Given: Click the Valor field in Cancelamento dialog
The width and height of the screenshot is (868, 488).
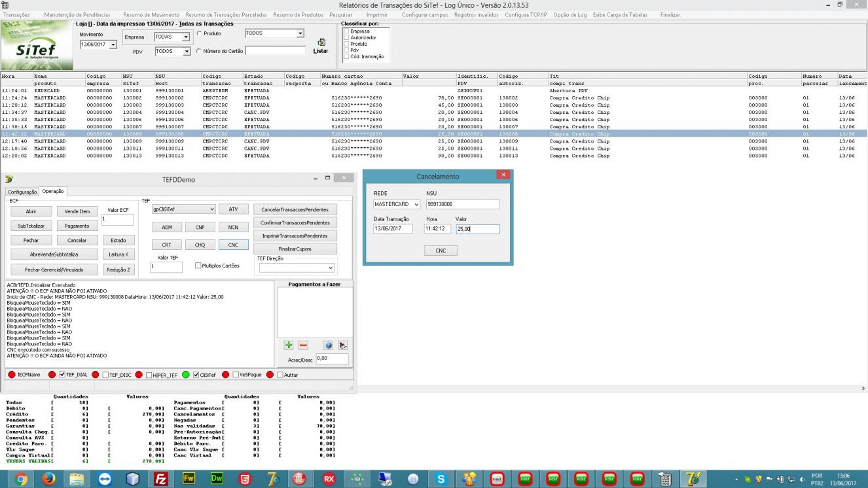Looking at the screenshot, I should pos(478,229).
